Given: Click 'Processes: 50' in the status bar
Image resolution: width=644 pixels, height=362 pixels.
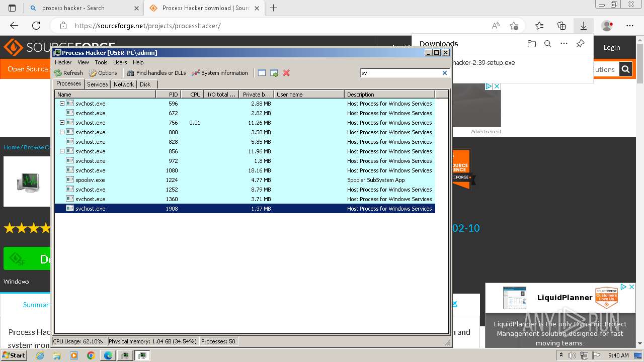Looking at the screenshot, I should [218, 341].
